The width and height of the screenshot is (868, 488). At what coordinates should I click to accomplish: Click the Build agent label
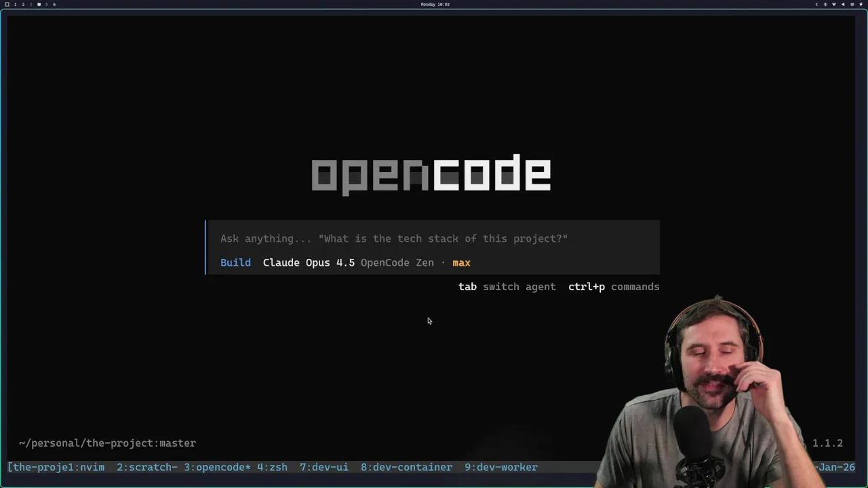pos(235,263)
